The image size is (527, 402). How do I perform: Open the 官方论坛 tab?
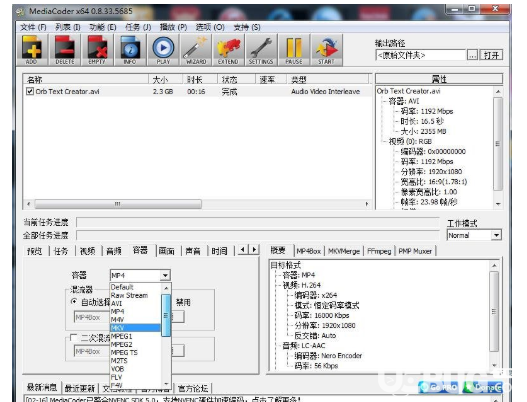[x=193, y=389]
